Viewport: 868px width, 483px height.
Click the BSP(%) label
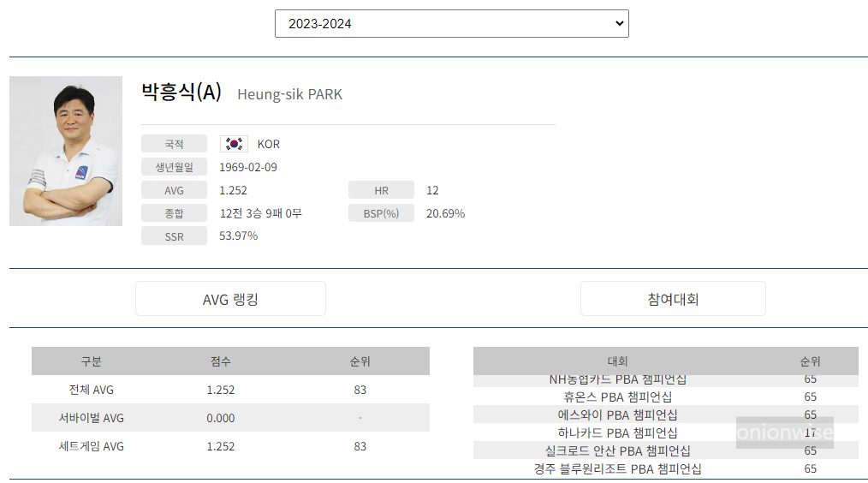[381, 213]
